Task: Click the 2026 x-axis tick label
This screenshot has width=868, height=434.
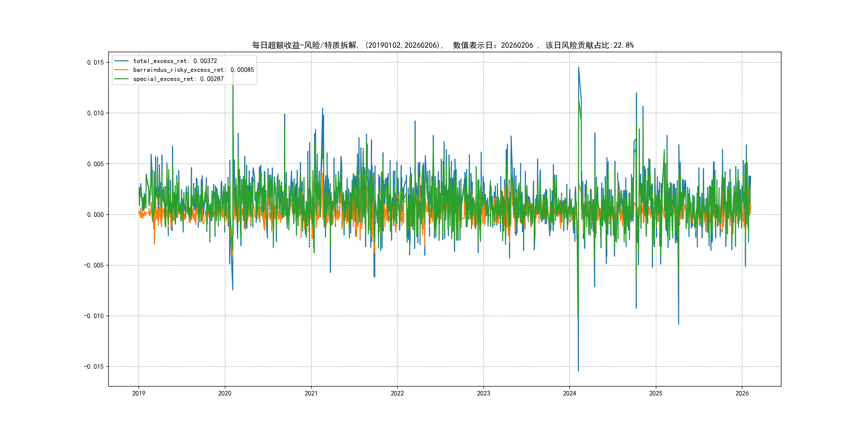Action: 742,393
